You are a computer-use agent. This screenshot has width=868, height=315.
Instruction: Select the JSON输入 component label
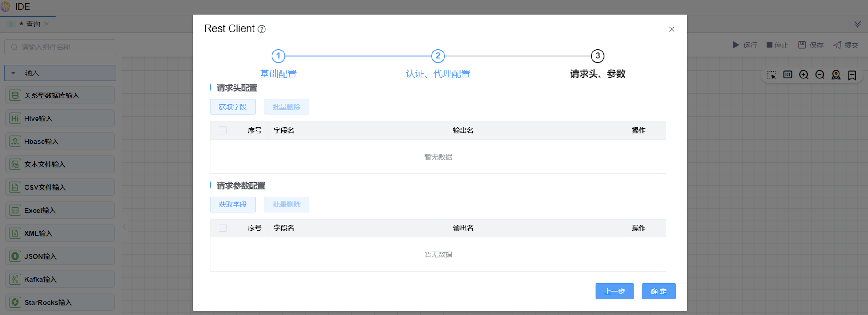pyautogui.click(x=40, y=256)
